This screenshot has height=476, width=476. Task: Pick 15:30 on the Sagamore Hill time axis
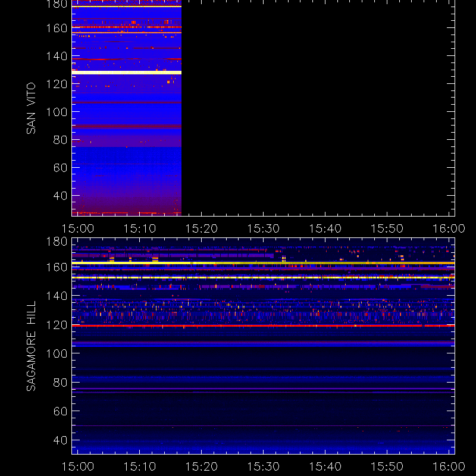click(264, 466)
